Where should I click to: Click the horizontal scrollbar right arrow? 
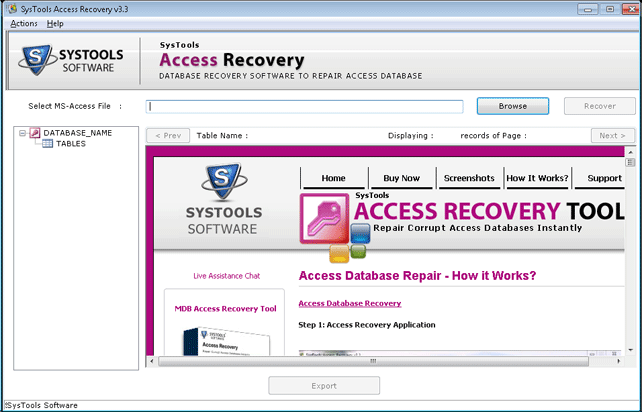click(619, 361)
